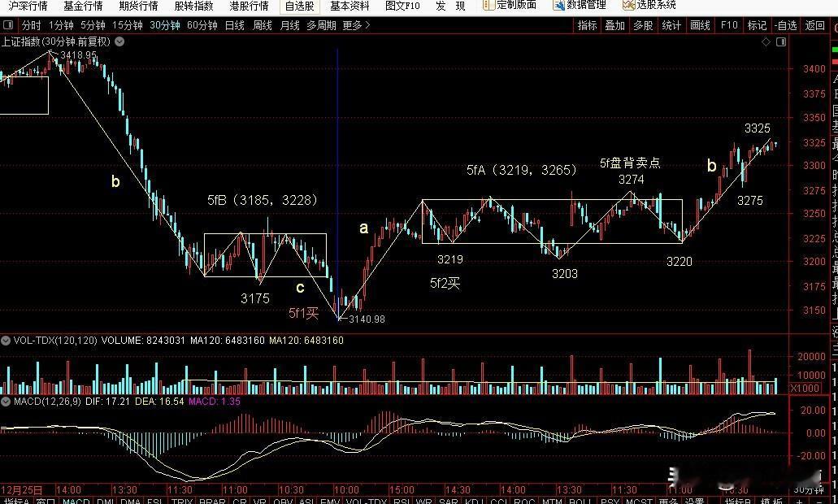
Task: Click the VOLUME: 8243031 value
Action: click(x=143, y=341)
